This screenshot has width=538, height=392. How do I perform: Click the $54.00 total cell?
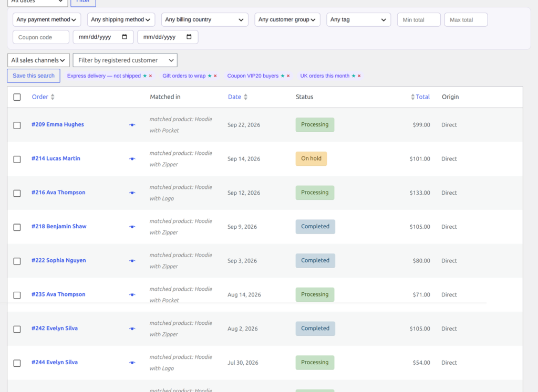[x=421, y=363]
